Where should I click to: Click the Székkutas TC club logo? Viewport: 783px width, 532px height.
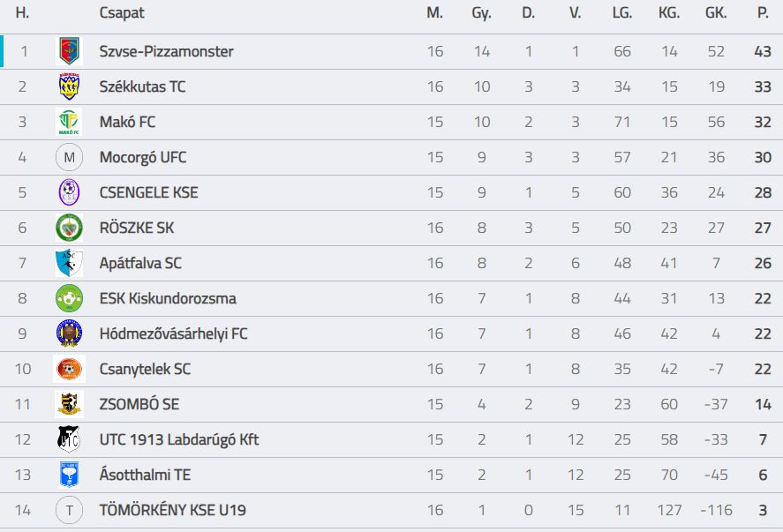click(69, 86)
